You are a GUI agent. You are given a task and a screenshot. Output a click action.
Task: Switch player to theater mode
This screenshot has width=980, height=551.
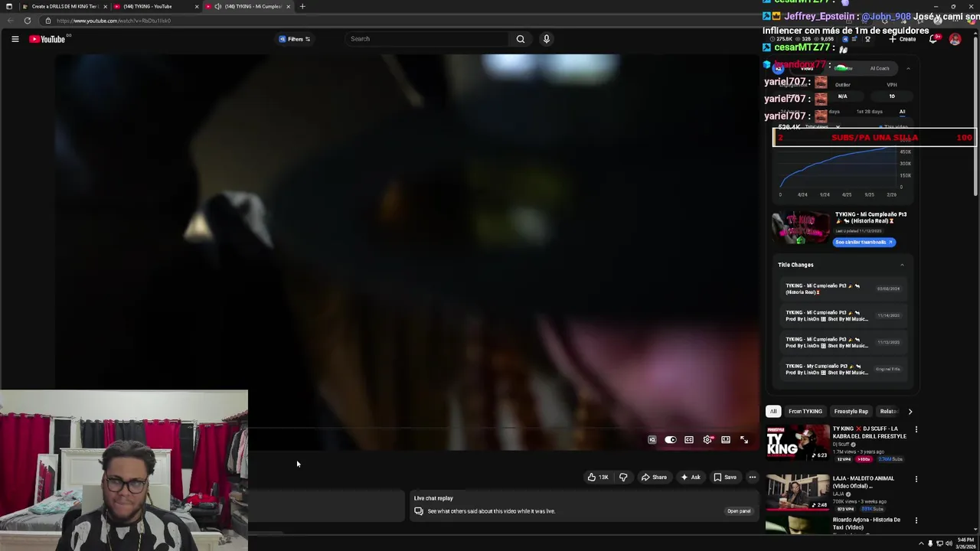(726, 440)
